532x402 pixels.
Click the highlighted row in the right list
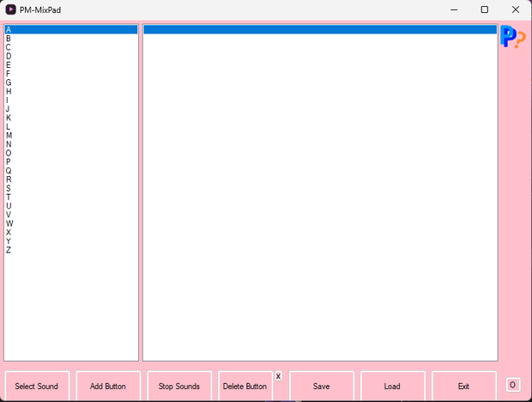coord(320,29)
